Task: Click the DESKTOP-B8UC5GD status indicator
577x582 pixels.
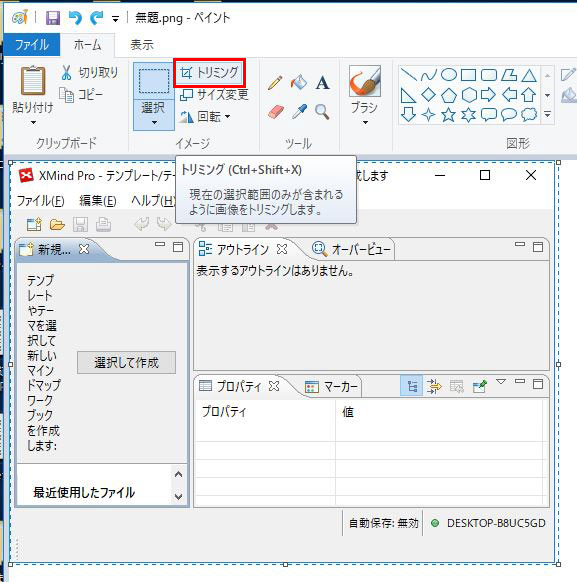Action: [488, 523]
